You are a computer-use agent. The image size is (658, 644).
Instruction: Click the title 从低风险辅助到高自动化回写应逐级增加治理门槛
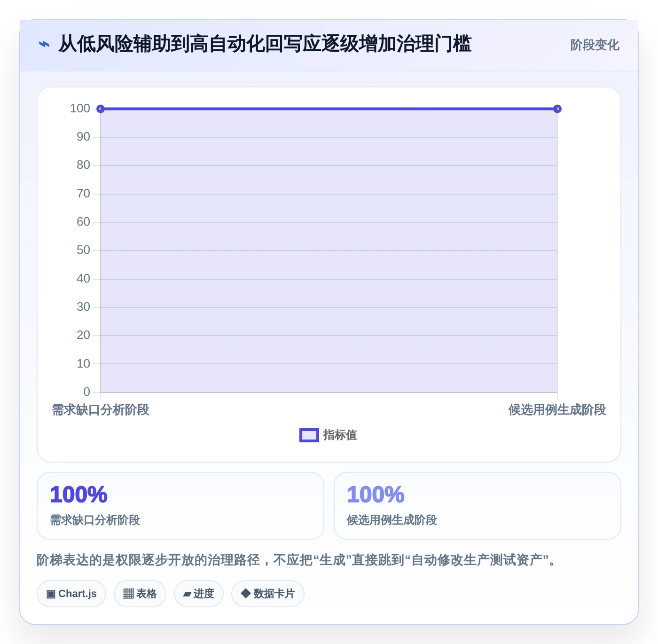coord(265,44)
